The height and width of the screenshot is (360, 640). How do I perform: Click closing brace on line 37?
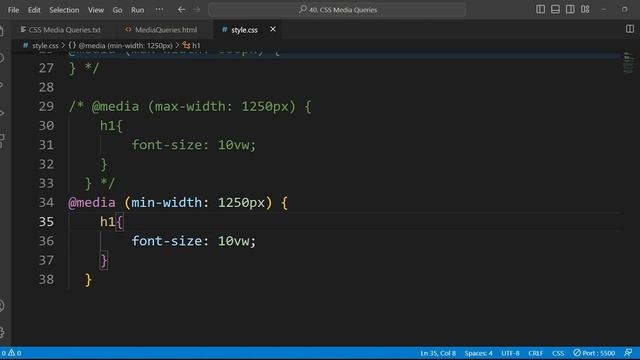[104, 260]
